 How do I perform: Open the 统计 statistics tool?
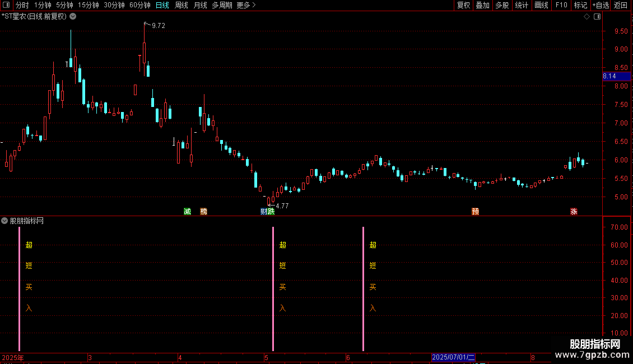(x=521, y=5)
